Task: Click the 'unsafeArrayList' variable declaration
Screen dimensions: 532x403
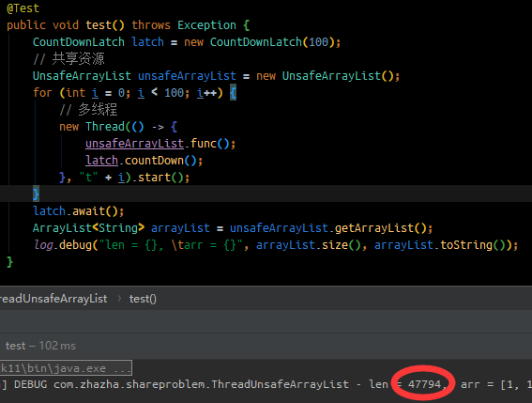Action: pyautogui.click(x=187, y=76)
